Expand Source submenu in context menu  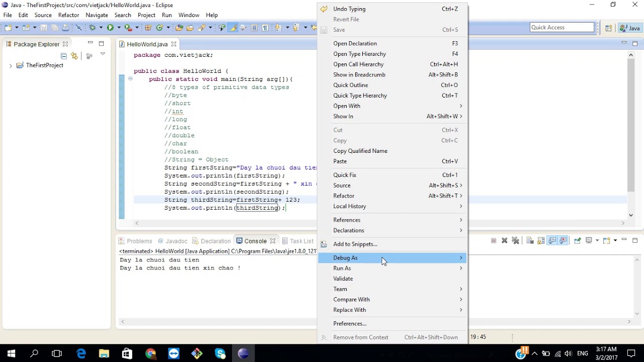pyautogui.click(x=392, y=186)
